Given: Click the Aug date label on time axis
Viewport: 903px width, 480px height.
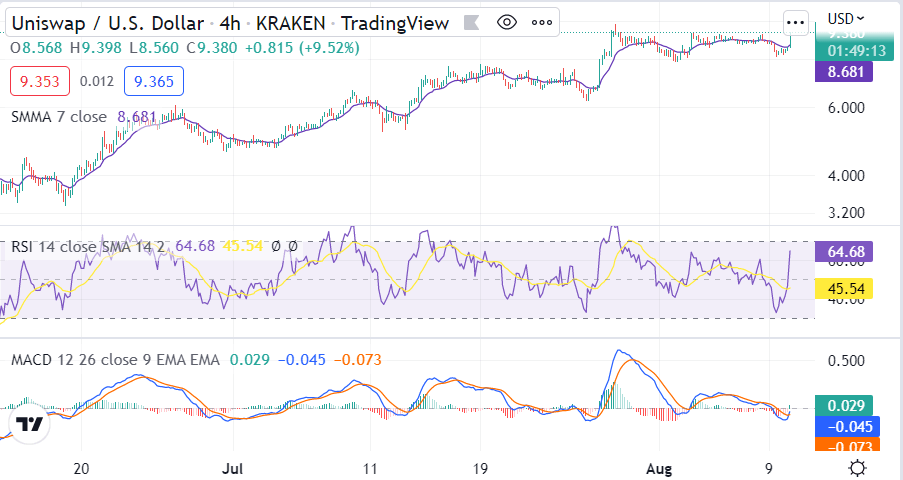Looking at the screenshot, I should [659, 468].
